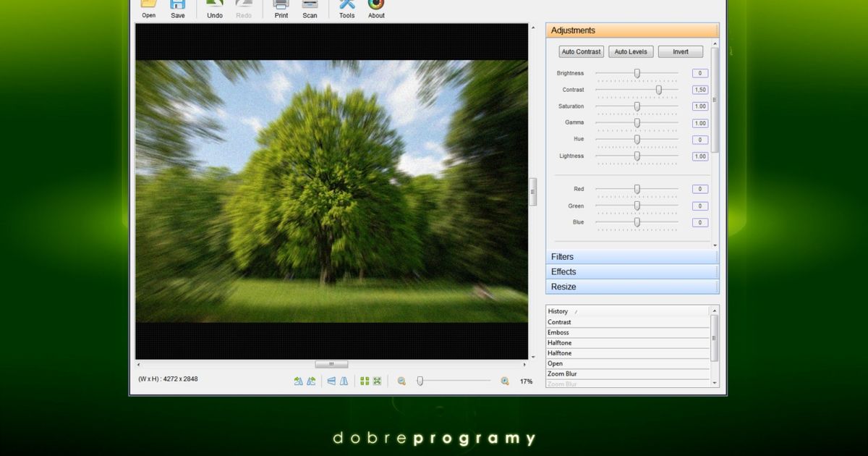Click the History column header
The width and height of the screenshot is (868, 456).
pos(628,311)
